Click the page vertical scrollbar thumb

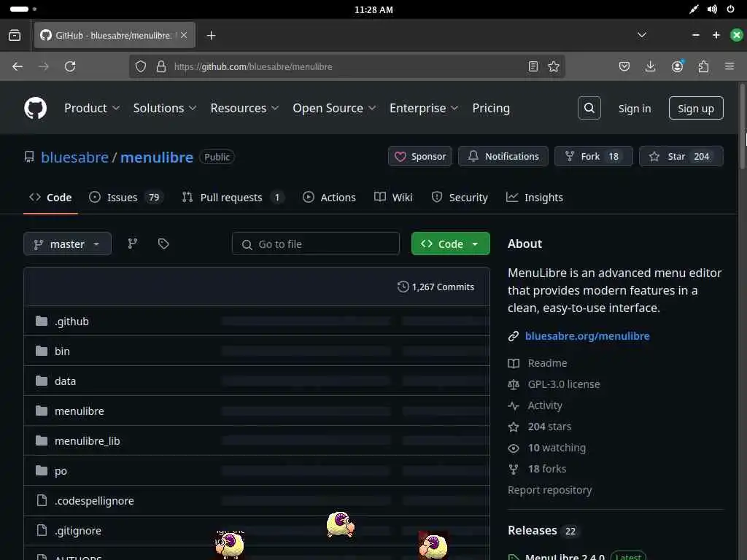[x=742, y=125]
